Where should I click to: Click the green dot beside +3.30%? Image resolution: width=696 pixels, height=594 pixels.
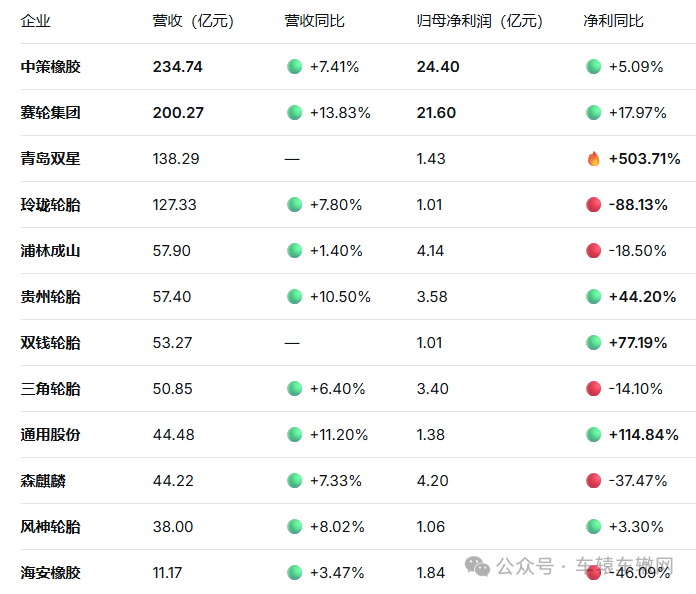click(x=593, y=527)
